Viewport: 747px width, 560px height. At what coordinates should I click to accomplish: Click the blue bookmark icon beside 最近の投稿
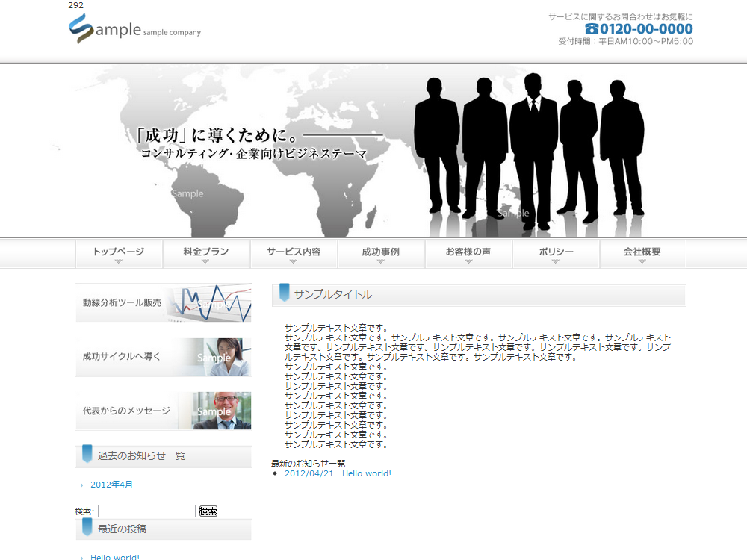point(87,527)
